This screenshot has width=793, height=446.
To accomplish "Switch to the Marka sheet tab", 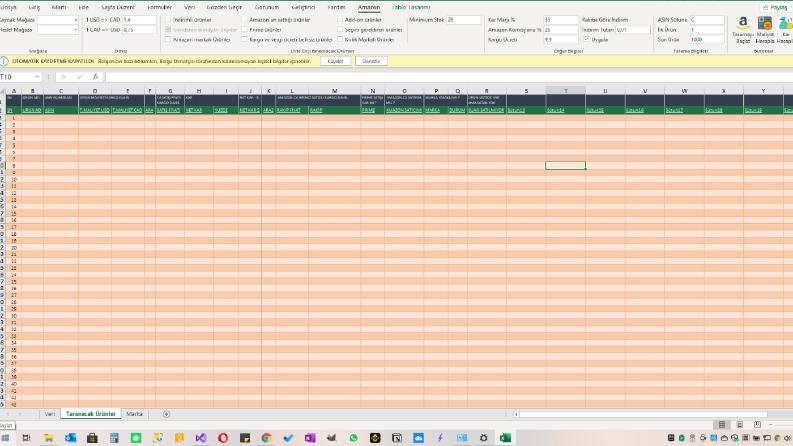I will 134,414.
